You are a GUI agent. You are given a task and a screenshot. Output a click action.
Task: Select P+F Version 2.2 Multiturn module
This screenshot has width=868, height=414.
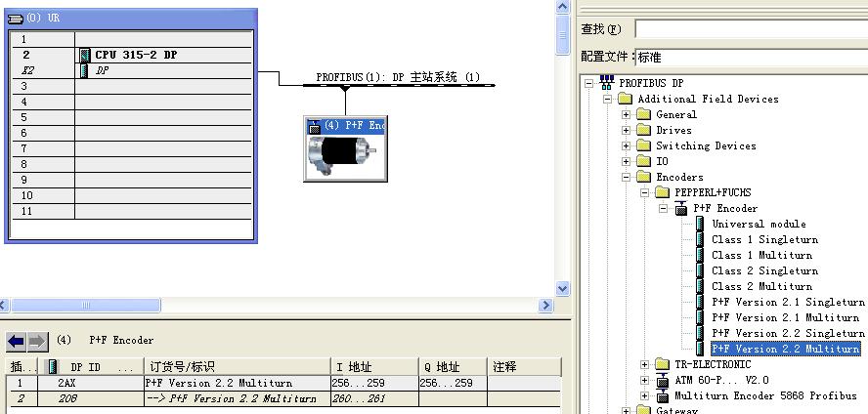point(786,349)
